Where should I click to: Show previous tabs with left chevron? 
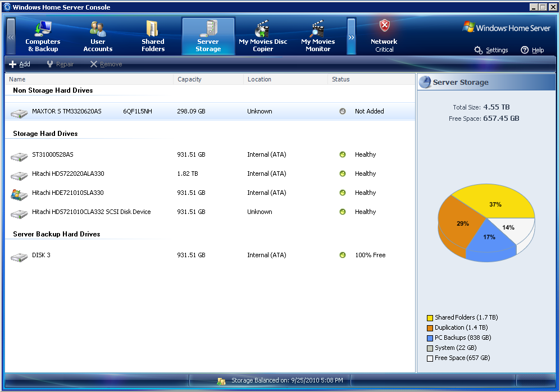point(11,37)
